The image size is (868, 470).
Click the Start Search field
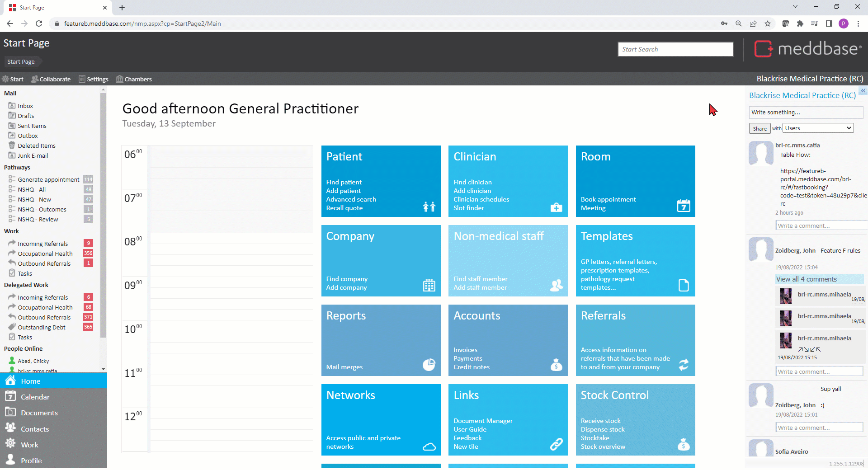(675, 49)
